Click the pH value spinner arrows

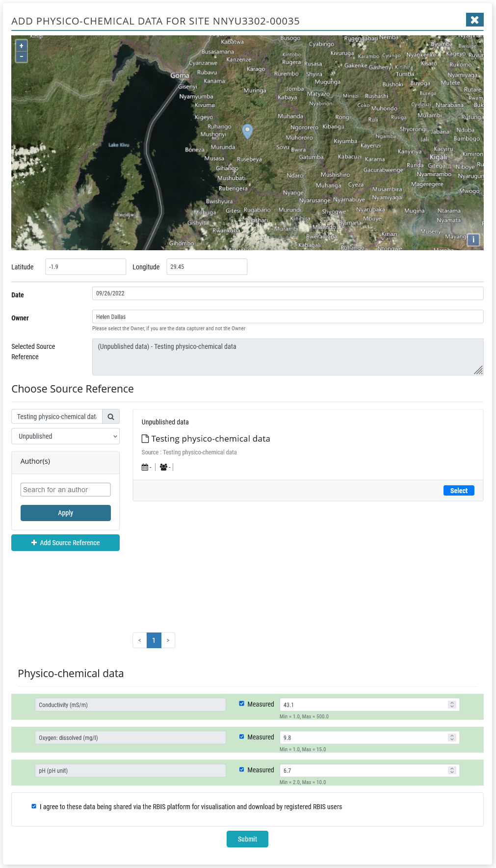coord(452,770)
